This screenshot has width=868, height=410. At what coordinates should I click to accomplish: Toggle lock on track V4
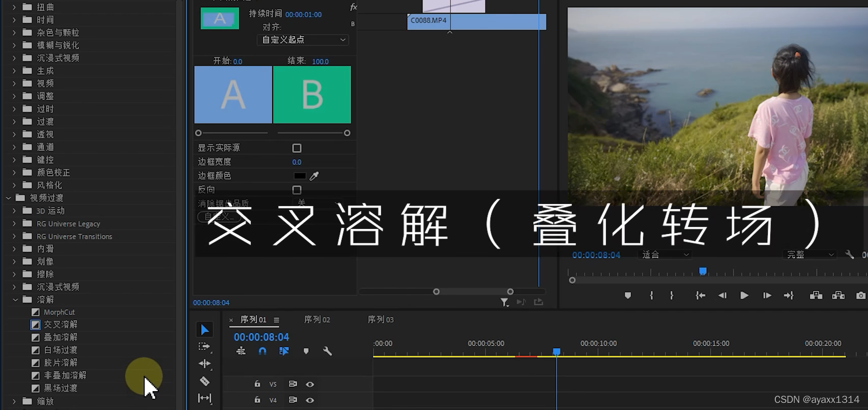tap(257, 400)
